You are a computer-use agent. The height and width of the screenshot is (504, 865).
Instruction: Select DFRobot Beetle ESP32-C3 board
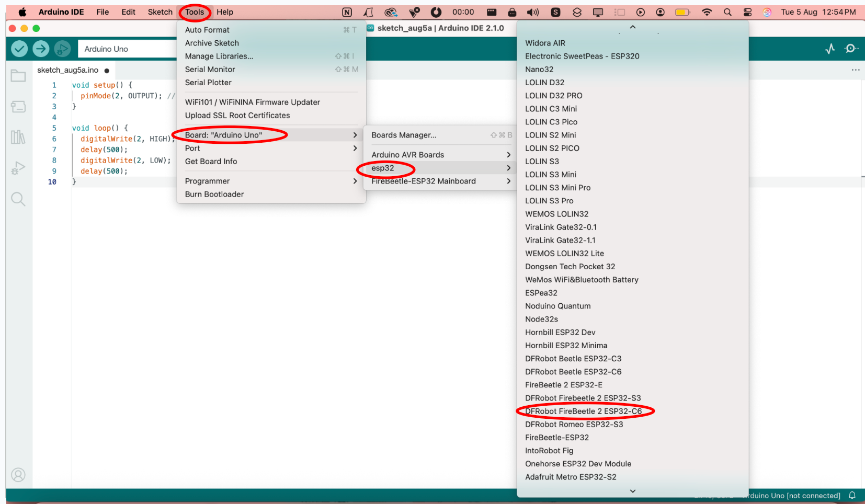coord(633,359)
